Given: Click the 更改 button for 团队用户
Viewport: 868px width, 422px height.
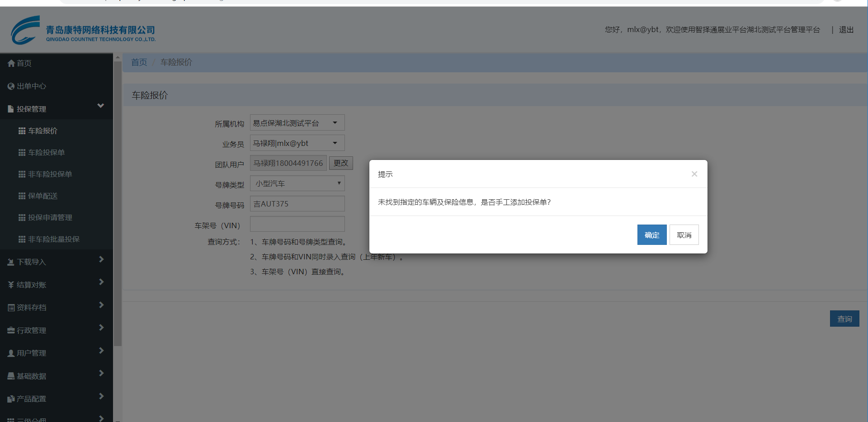Looking at the screenshot, I should pyautogui.click(x=341, y=163).
